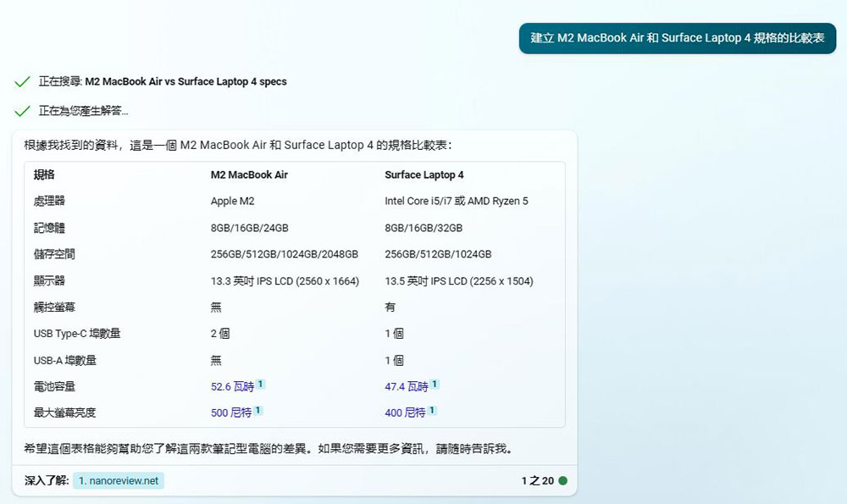Open the 52.6 瓦時 battery capacity link

click(232, 387)
